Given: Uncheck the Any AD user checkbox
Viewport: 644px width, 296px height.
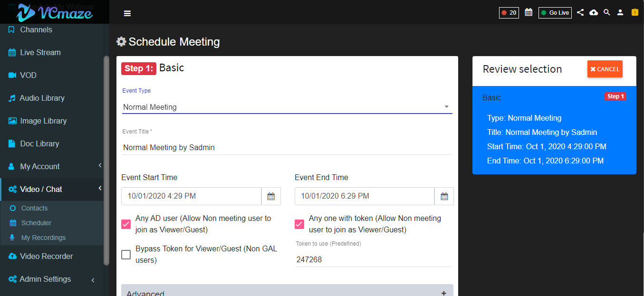Looking at the screenshot, I should coord(126,224).
